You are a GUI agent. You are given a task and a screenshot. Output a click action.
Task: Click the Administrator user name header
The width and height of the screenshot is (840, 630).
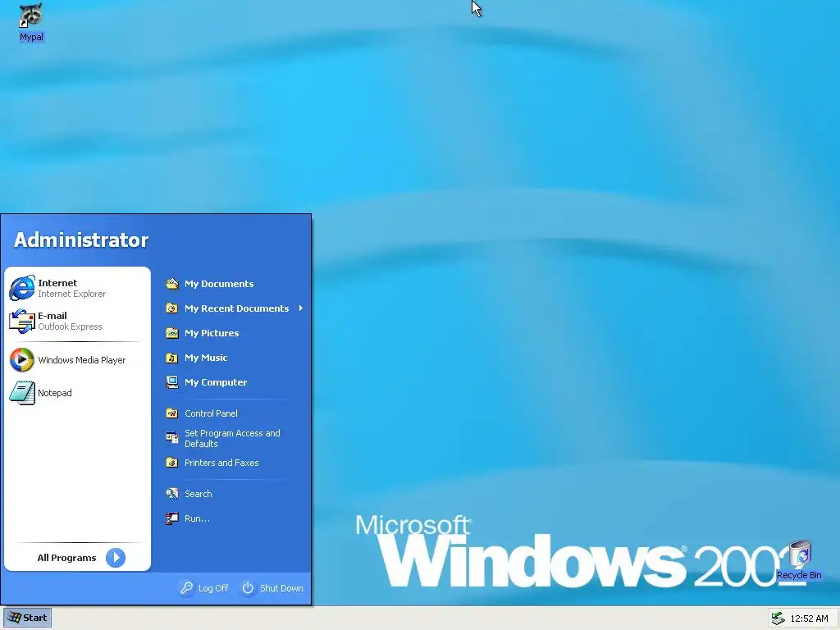tap(81, 240)
